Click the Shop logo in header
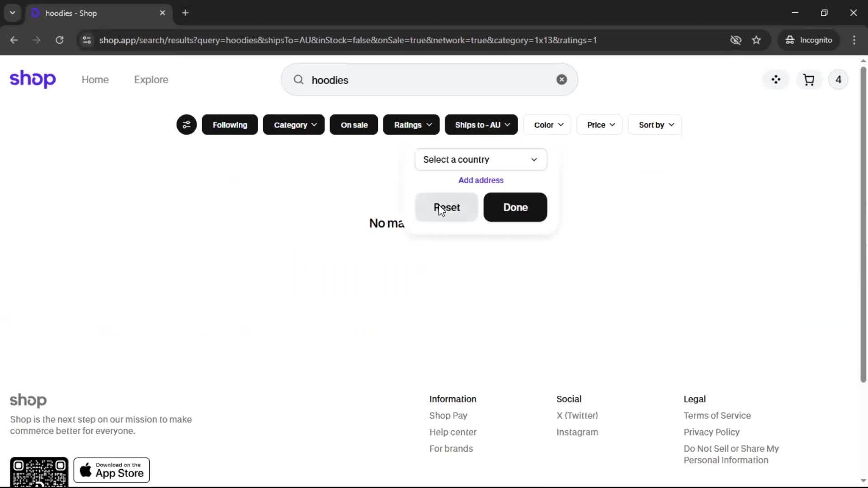The image size is (868, 488). point(33,79)
